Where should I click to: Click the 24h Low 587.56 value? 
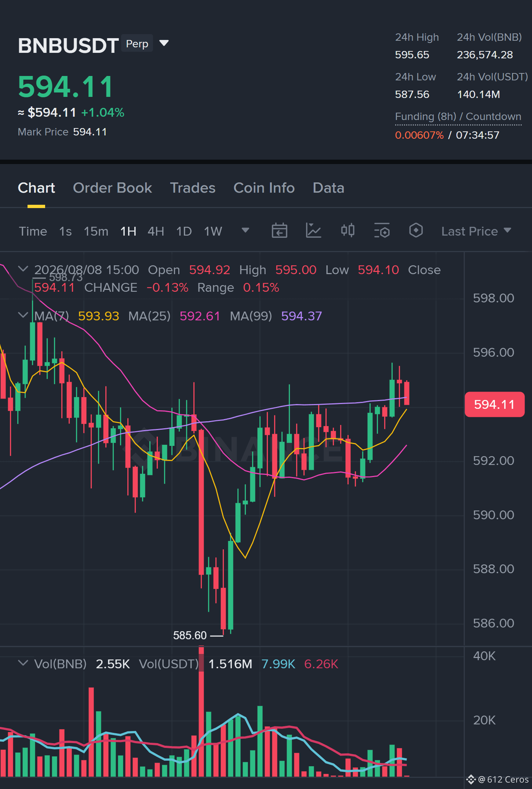tap(412, 94)
